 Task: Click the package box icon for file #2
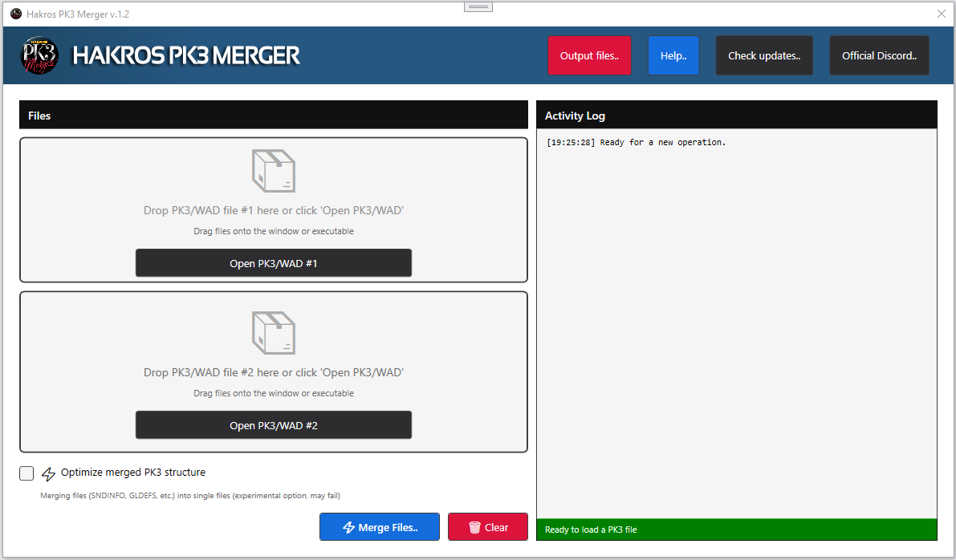(274, 333)
